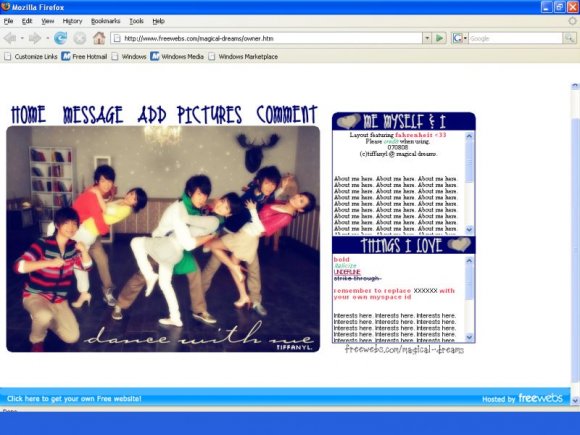
Task: Open the History menu
Action: (72, 21)
